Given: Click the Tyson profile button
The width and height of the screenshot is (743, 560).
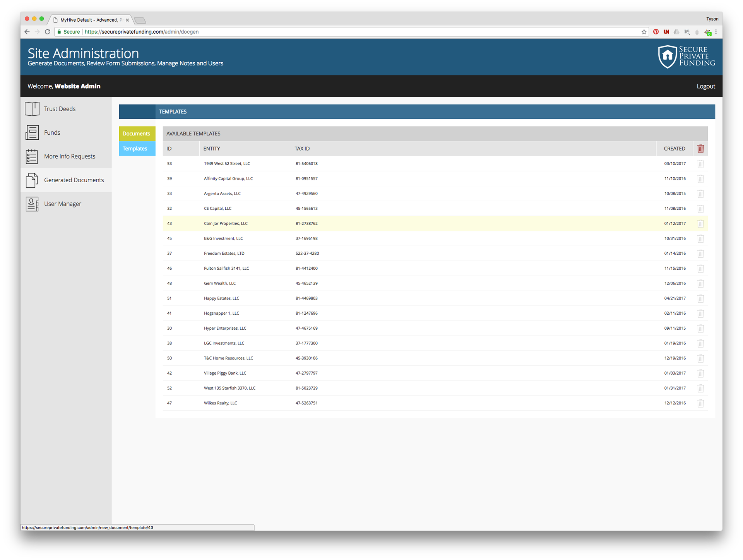Looking at the screenshot, I should (712, 19).
